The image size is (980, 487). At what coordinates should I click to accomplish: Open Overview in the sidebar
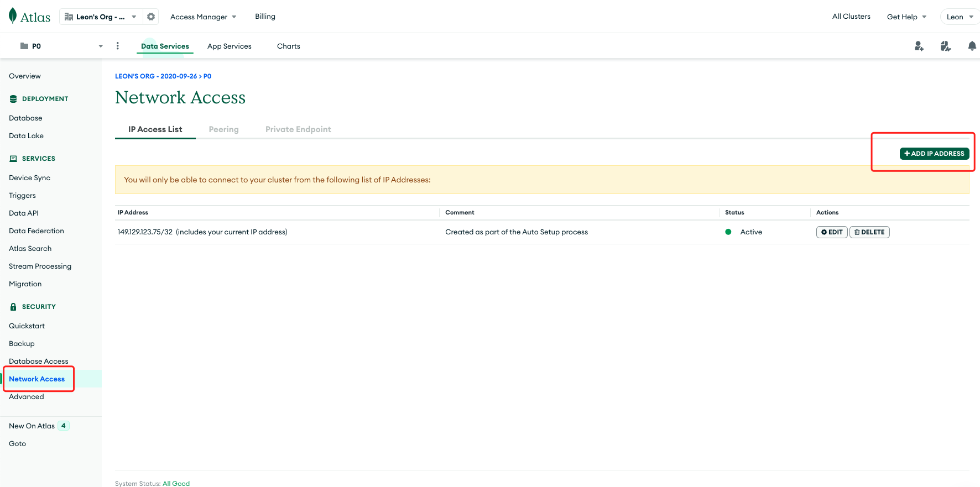(x=25, y=76)
